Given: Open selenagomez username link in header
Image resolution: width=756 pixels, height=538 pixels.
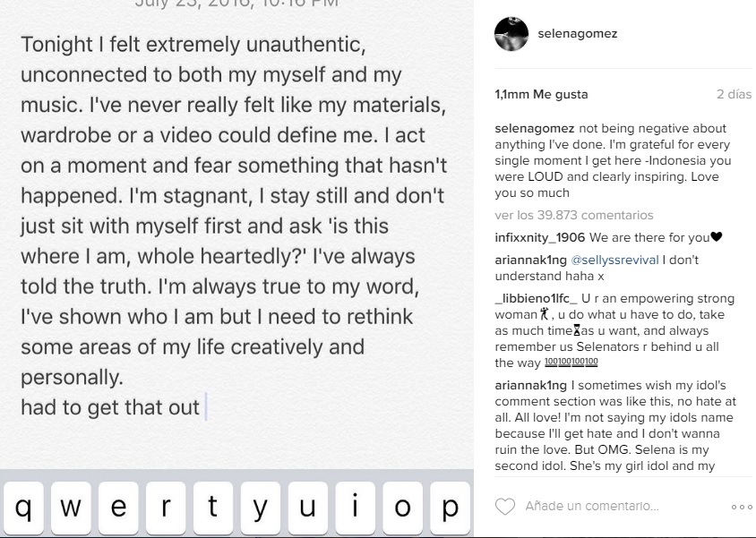Looking at the screenshot, I should [x=577, y=34].
